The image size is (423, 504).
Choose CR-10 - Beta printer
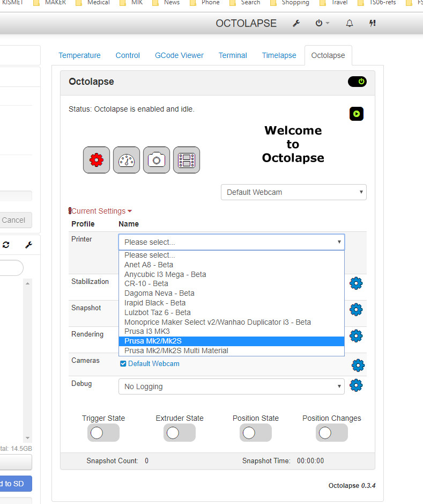click(232, 283)
